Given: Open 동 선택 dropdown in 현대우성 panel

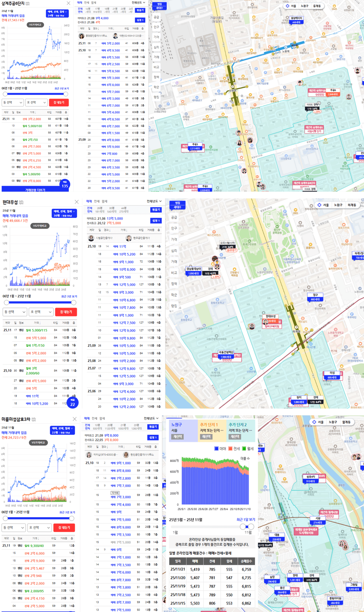Looking at the screenshot, I should click(x=15, y=312).
